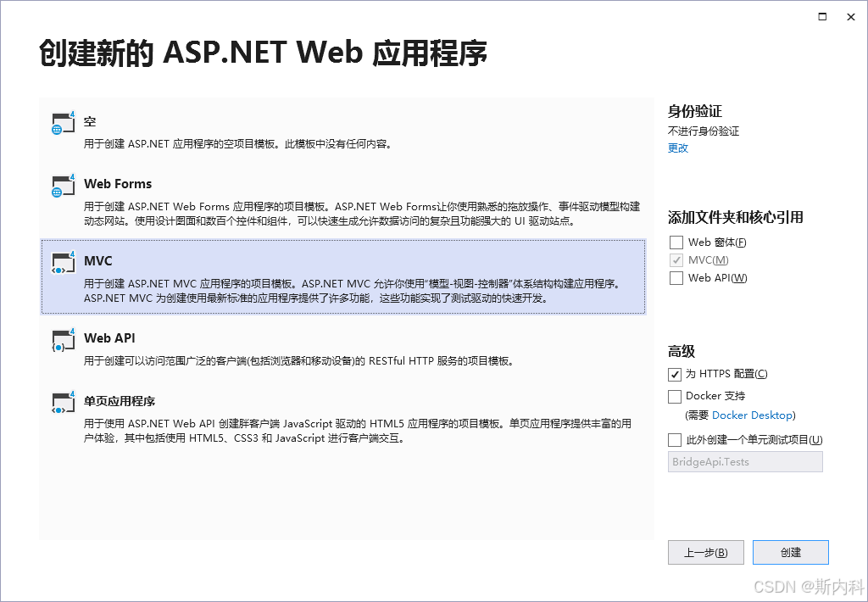Uncheck 为 HTTPS 配置 option
The width and height of the screenshot is (868, 602).
click(x=676, y=374)
